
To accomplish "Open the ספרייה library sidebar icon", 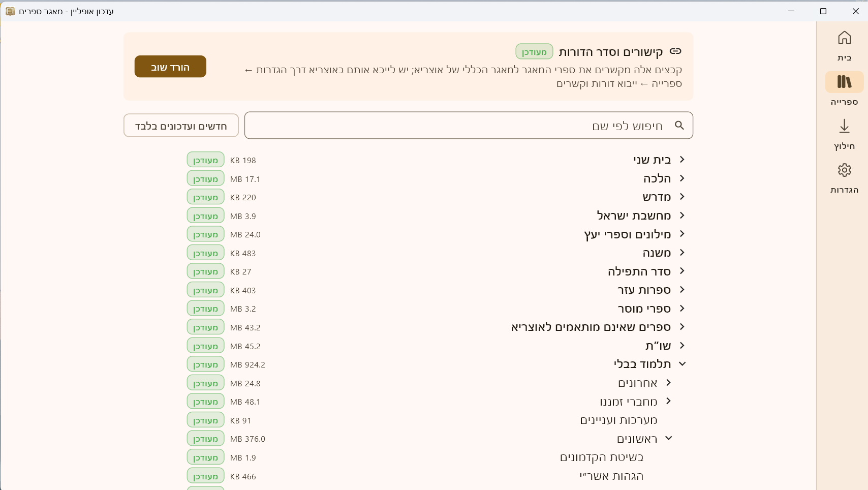I will pos(844,82).
